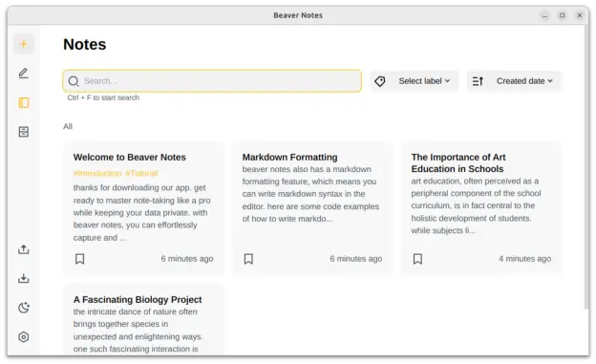The image size is (596, 364).
Task: Click the vertical scrollbar on the right
Action: point(586,167)
